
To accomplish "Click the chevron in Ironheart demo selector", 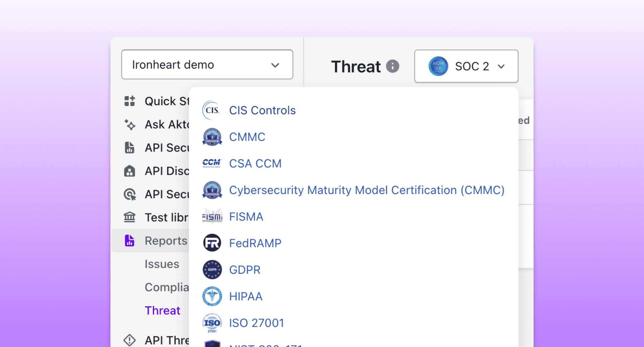I will pos(275,65).
